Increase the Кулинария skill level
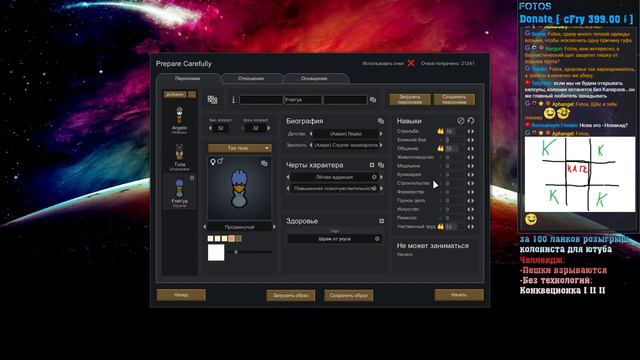The image size is (640, 360). coord(473,174)
